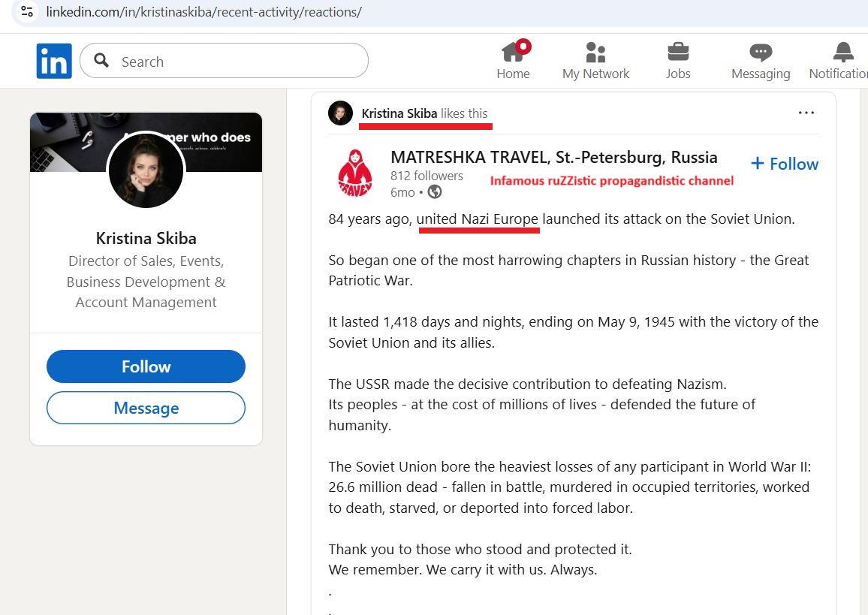Follow MATRESHKA TRAVEL page
This screenshot has width=868, height=615.
pyautogui.click(x=785, y=164)
